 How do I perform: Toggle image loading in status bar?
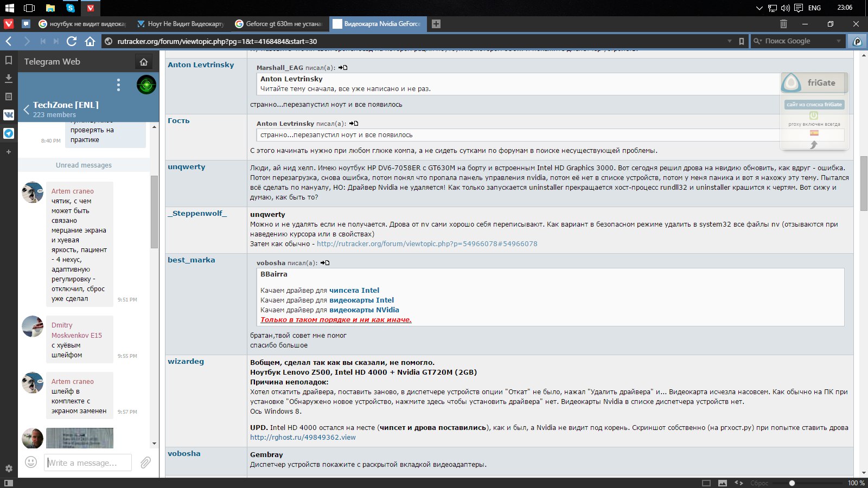(723, 483)
